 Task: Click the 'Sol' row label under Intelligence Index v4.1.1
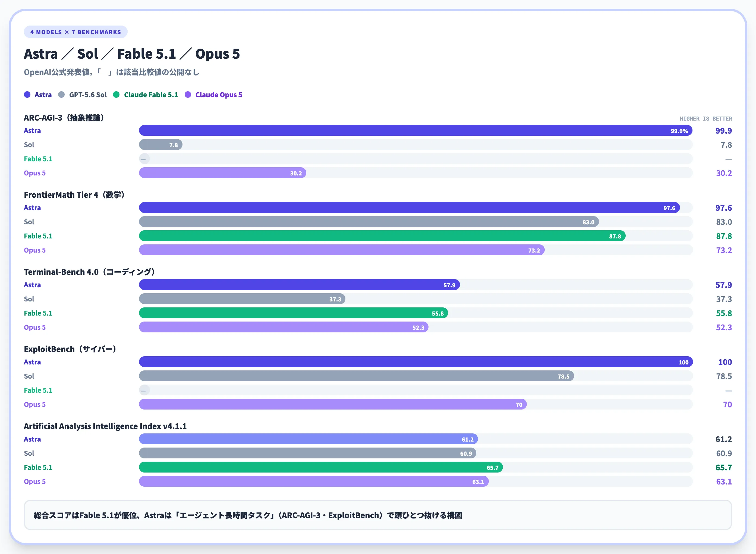pyautogui.click(x=29, y=454)
